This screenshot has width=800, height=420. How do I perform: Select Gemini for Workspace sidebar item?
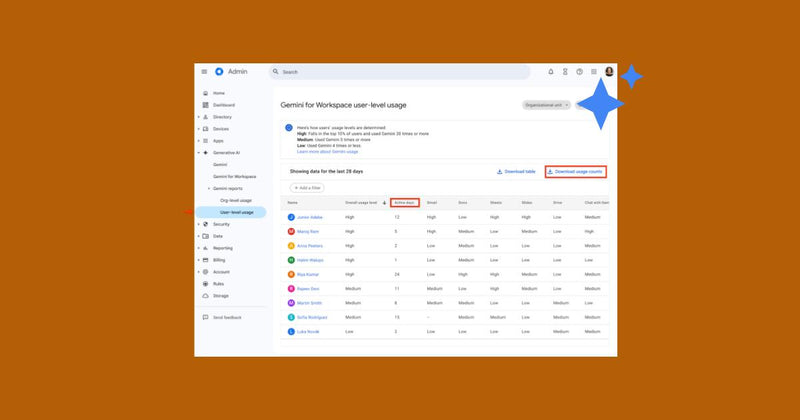click(235, 177)
